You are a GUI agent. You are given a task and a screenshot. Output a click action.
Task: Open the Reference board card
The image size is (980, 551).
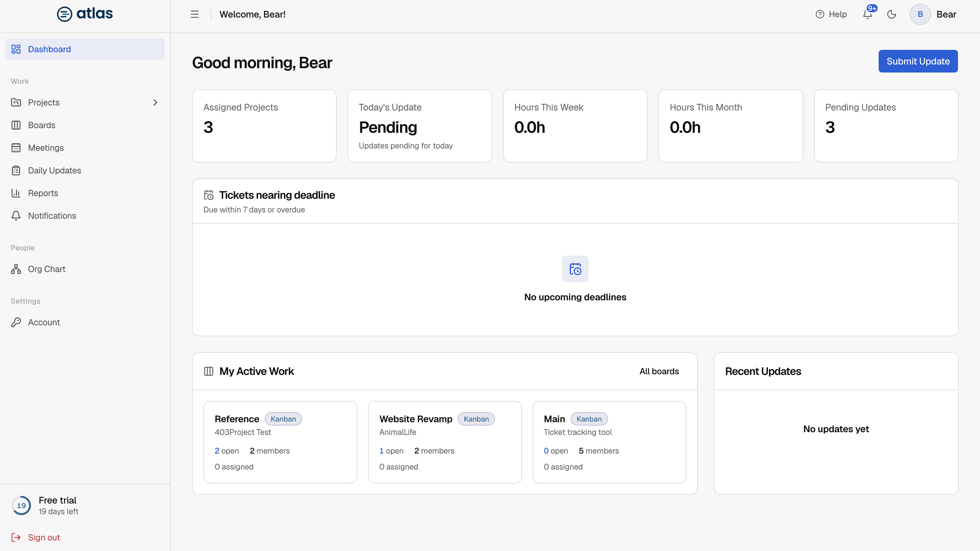(x=280, y=442)
